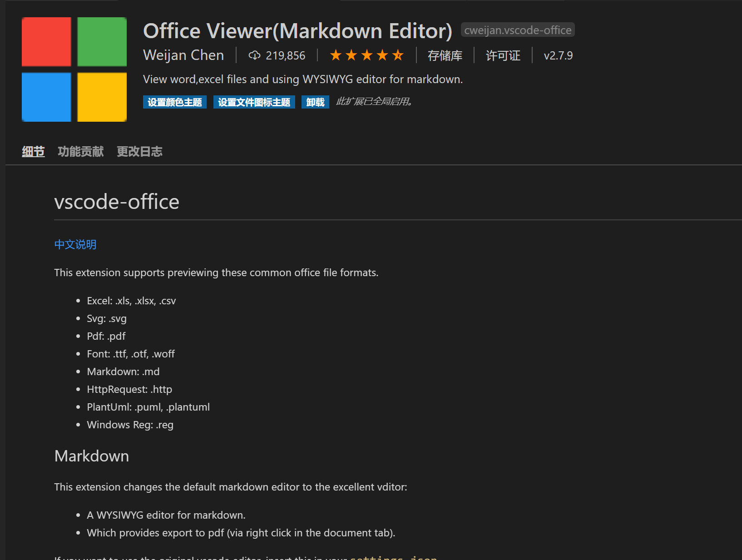Click the download count cloud icon

[x=254, y=55]
